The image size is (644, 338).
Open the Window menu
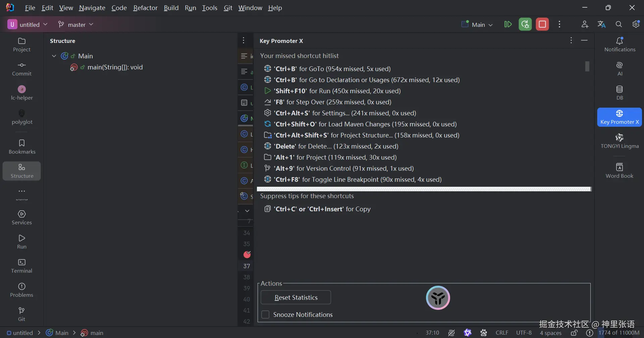[250, 8]
